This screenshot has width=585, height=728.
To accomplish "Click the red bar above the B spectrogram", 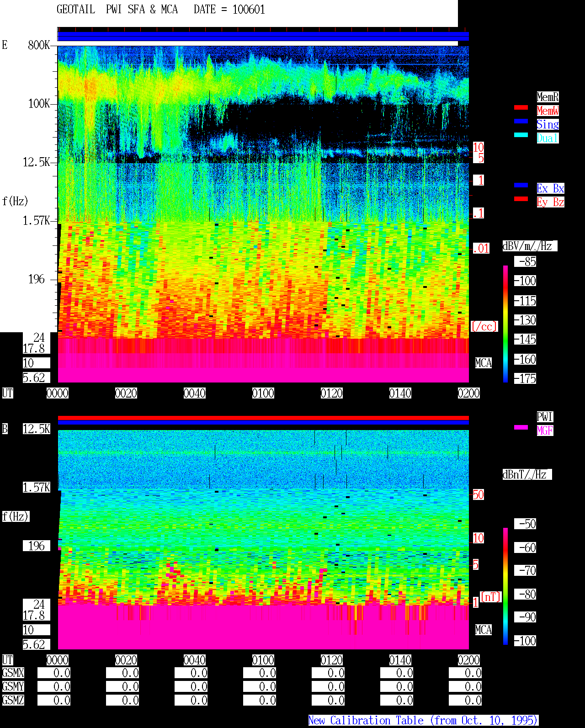I will (x=263, y=418).
